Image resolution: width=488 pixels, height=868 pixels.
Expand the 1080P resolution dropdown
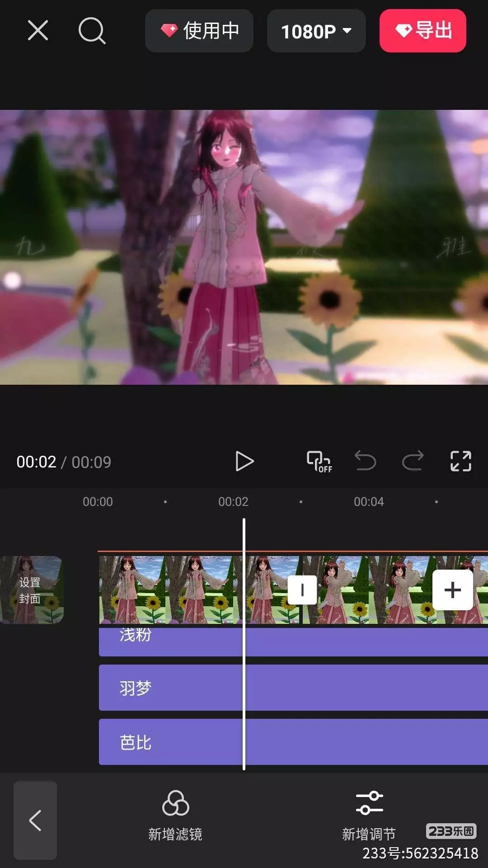coord(316,31)
